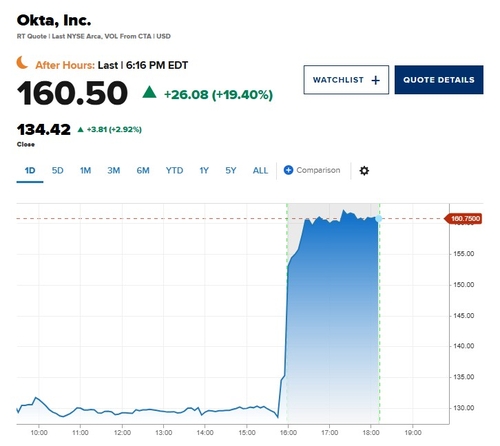
Task: Click the large green up-triangle icon
Action: [x=149, y=92]
